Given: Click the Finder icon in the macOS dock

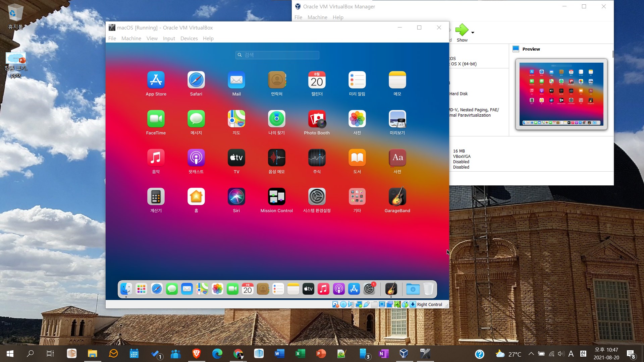Looking at the screenshot, I should coord(126,289).
